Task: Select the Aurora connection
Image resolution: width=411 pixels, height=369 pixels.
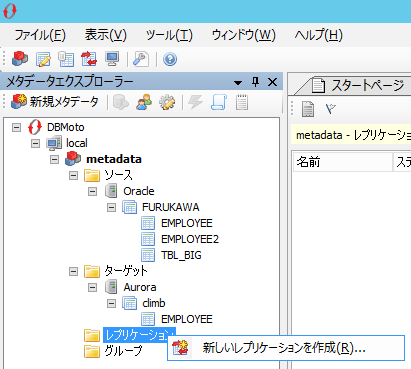Action: tap(140, 287)
